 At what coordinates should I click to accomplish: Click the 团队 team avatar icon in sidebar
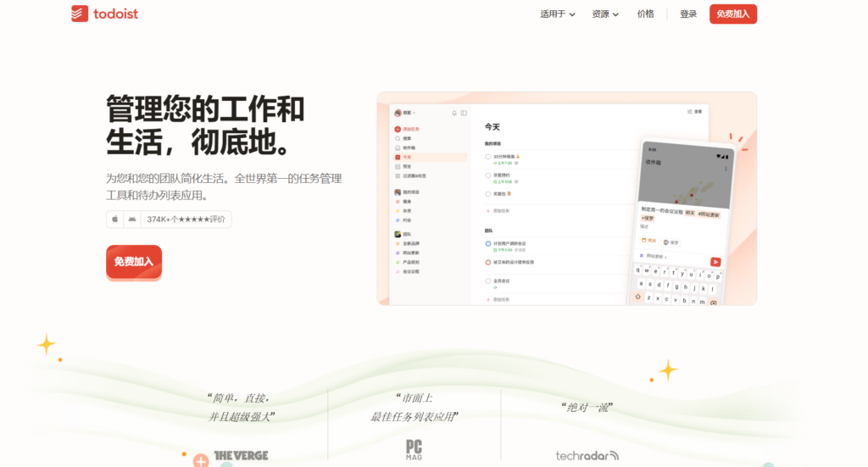click(398, 234)
